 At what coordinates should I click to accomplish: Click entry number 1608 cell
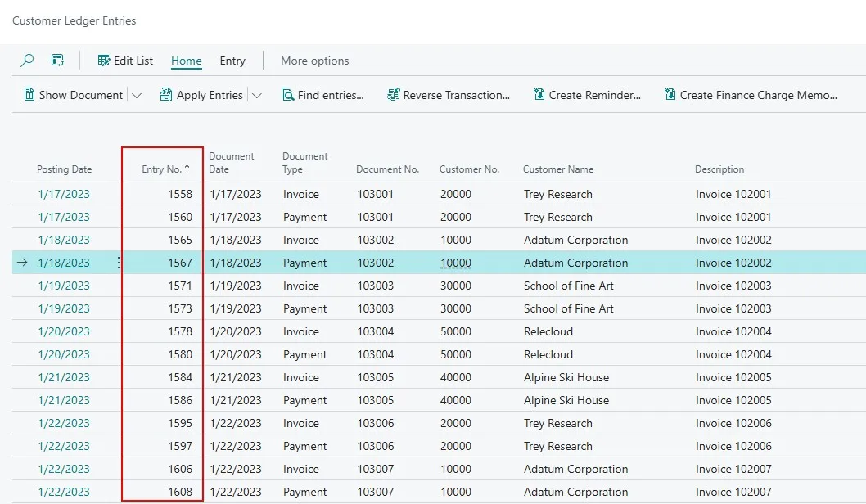pyautogui.click(x=180, y=492)
